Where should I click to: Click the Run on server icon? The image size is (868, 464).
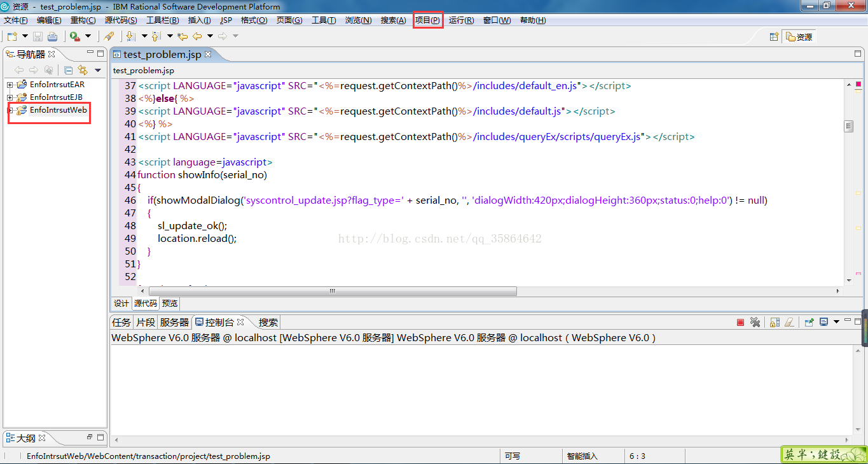75,36
